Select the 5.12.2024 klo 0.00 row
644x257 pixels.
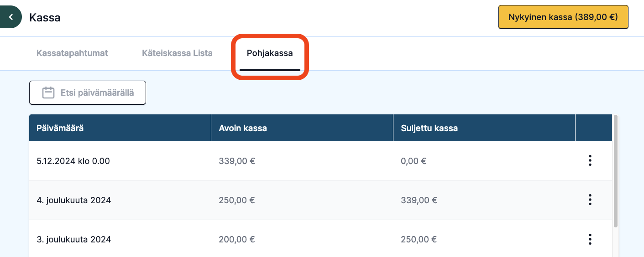click(320, 161)
